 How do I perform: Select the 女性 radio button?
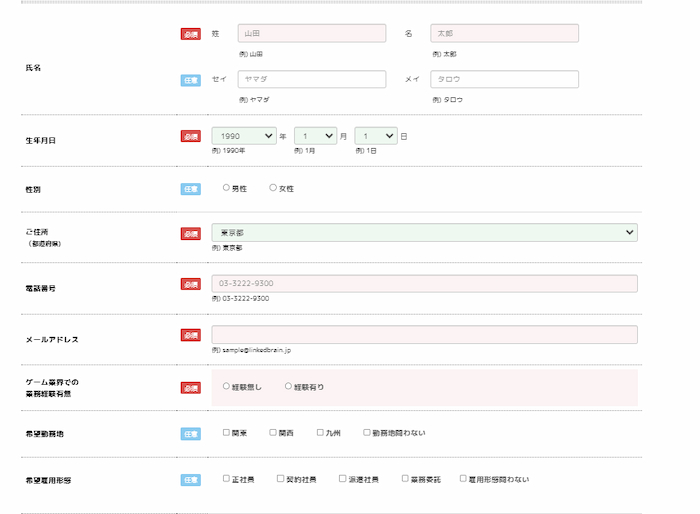273,188
